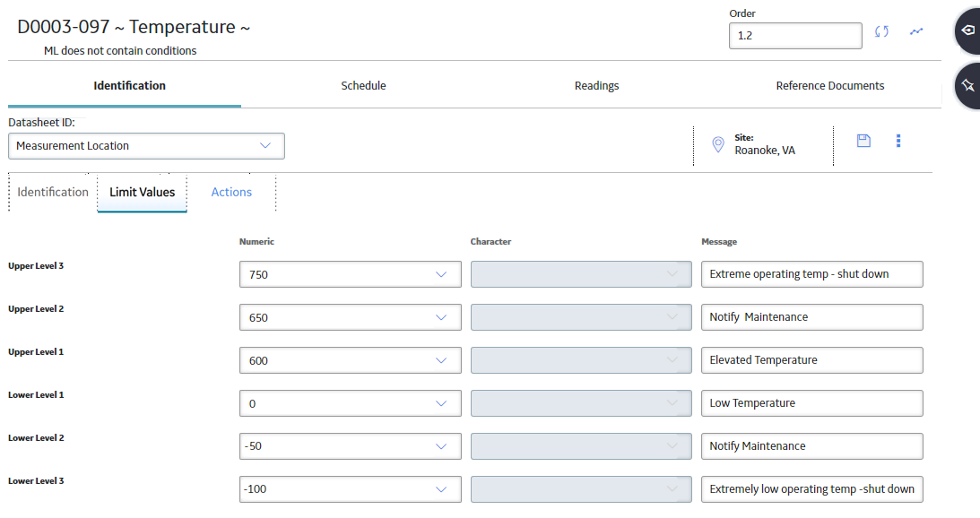Click the 'Numeric' column header
The image size is (980, 518).
(x=256, y=242)
